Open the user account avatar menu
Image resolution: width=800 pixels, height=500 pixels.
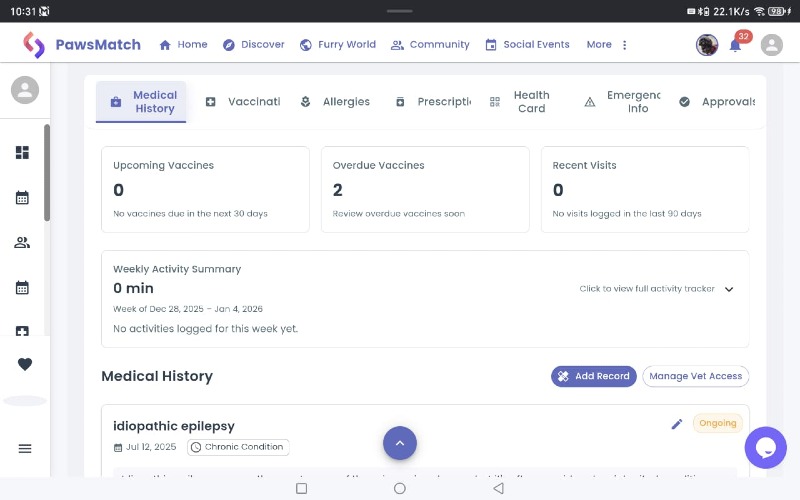(771, 45)
